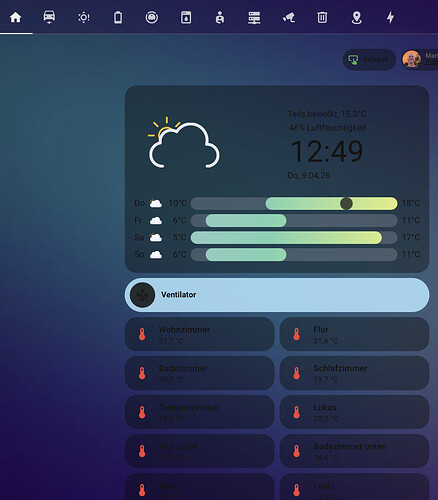Screen dimensions: 438x500
Task: Open the robot vacuum tab icon
Action: click(152, 17)
